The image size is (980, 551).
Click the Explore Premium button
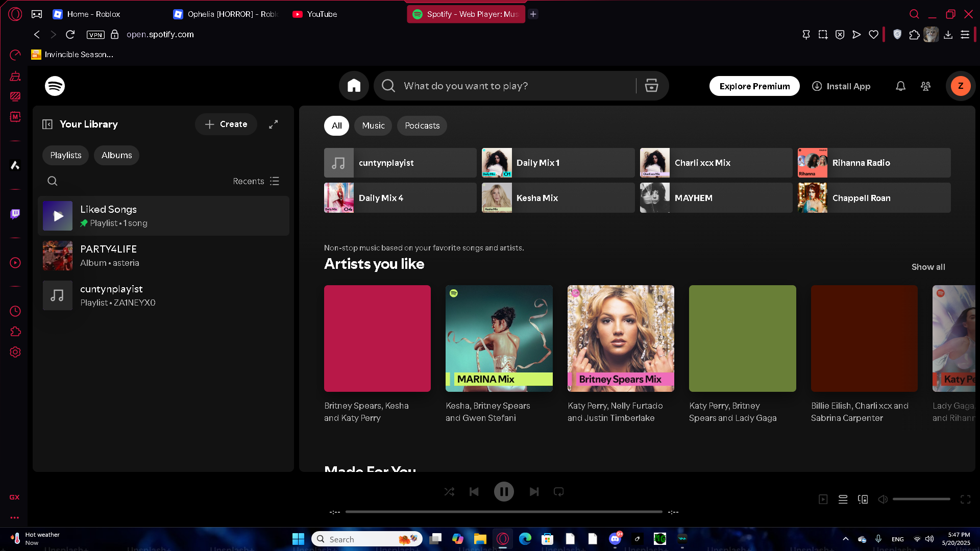[754, 86]
